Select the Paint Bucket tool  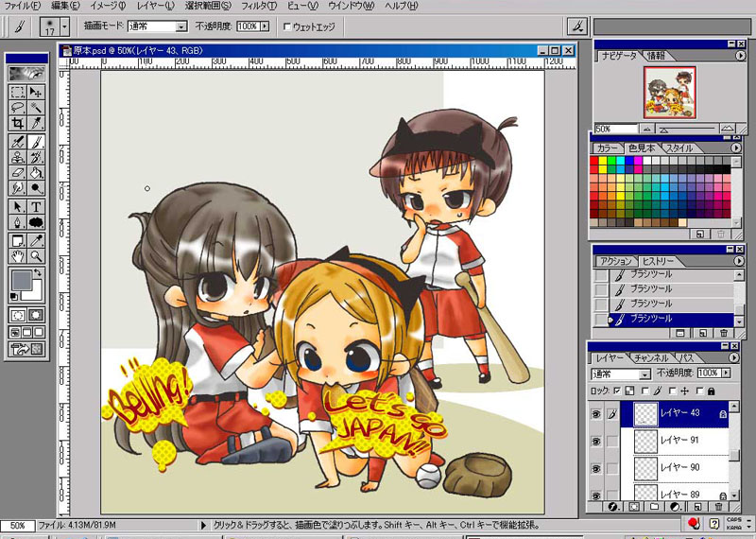coord(36,172)
